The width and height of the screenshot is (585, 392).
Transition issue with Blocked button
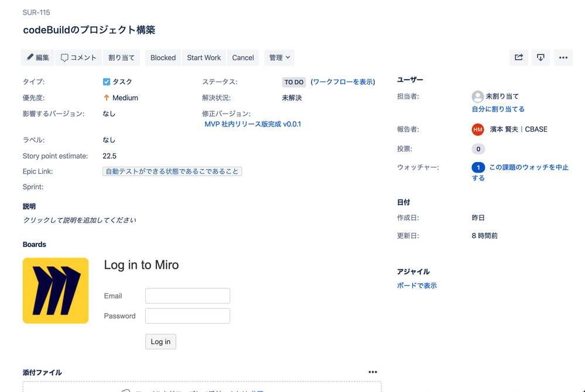pos(163,58)
